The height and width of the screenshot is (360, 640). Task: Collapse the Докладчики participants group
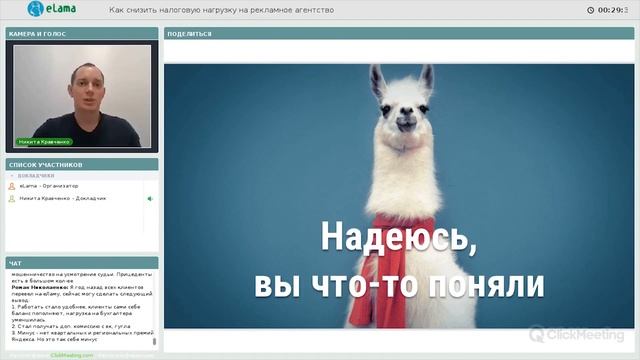pos(12,176)
